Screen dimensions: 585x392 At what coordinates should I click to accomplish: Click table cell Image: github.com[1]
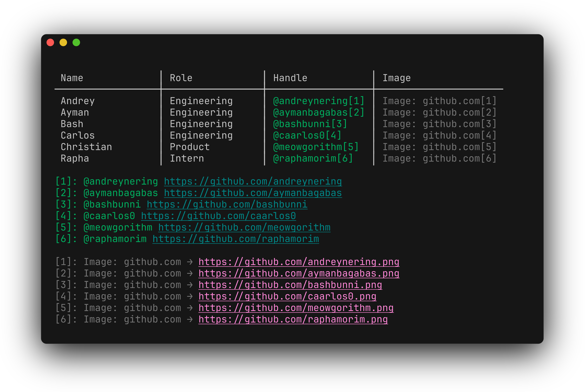click(440, 101)
